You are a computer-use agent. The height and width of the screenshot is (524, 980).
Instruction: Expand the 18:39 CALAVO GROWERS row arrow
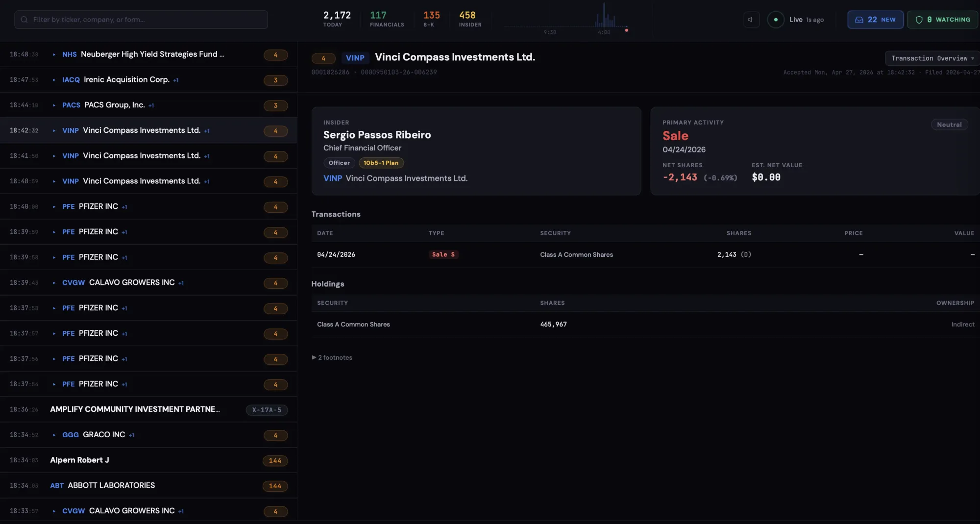pos(54,283)
